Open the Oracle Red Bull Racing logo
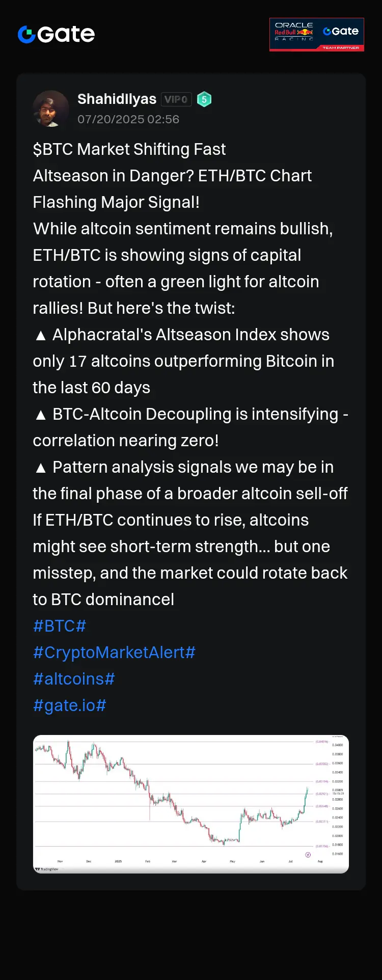 click(294, 32)
